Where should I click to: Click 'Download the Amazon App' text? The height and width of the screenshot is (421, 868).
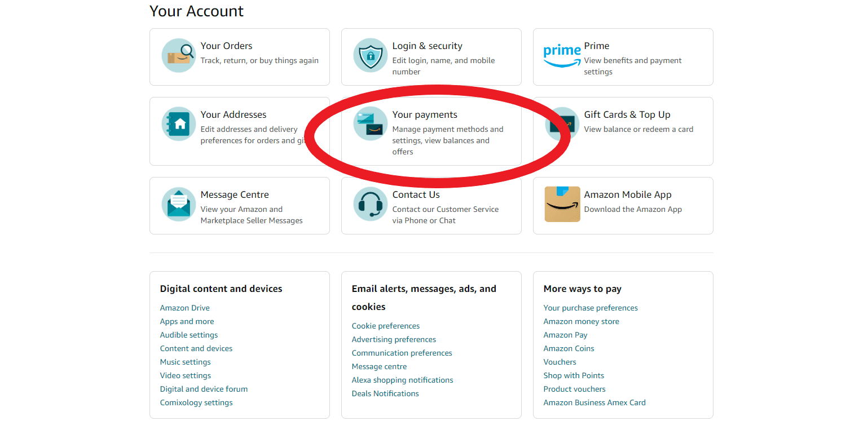click(633, 209)
